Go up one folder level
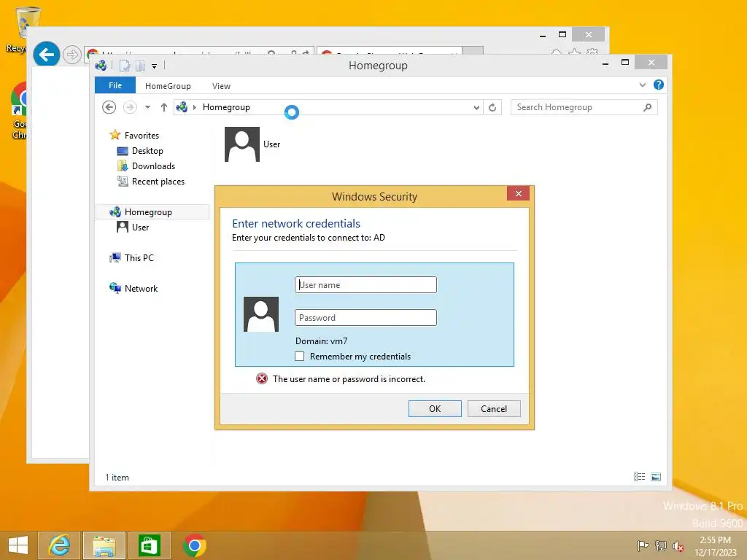 point(164,107)
